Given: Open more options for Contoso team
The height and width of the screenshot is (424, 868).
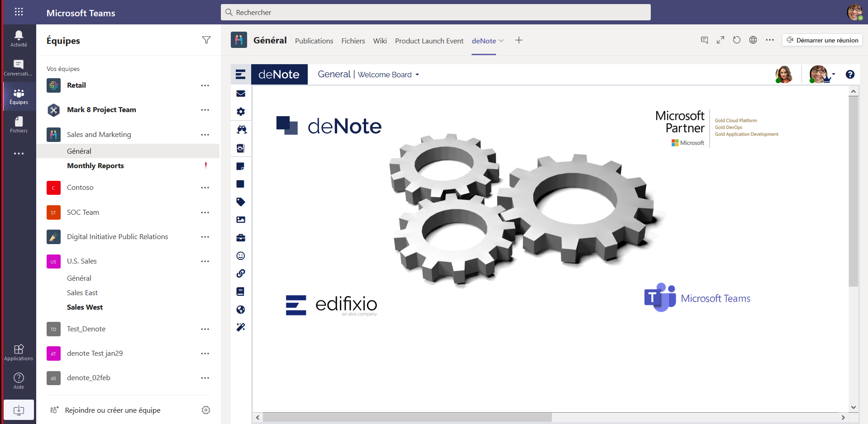Looking at the screenshot, I should click(205, 188).
